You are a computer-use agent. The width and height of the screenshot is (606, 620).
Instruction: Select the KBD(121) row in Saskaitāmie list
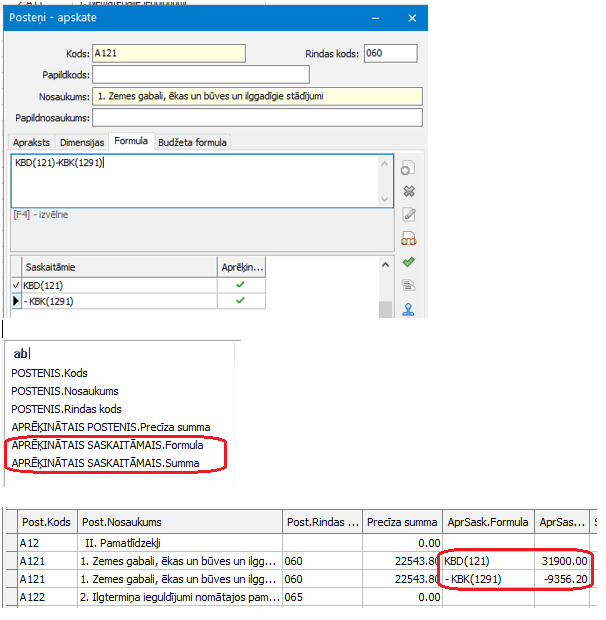tap(119, 285)
